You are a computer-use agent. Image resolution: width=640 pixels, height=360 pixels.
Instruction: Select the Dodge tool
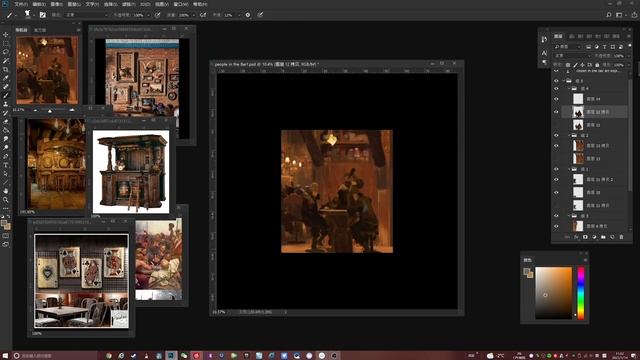click(6, 147)
